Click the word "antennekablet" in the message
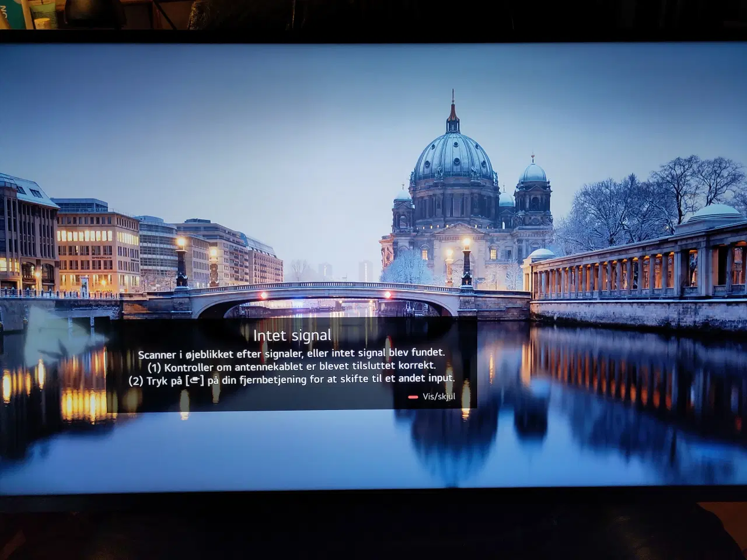Viewport: 747px width, 560px height. [267, 366]
